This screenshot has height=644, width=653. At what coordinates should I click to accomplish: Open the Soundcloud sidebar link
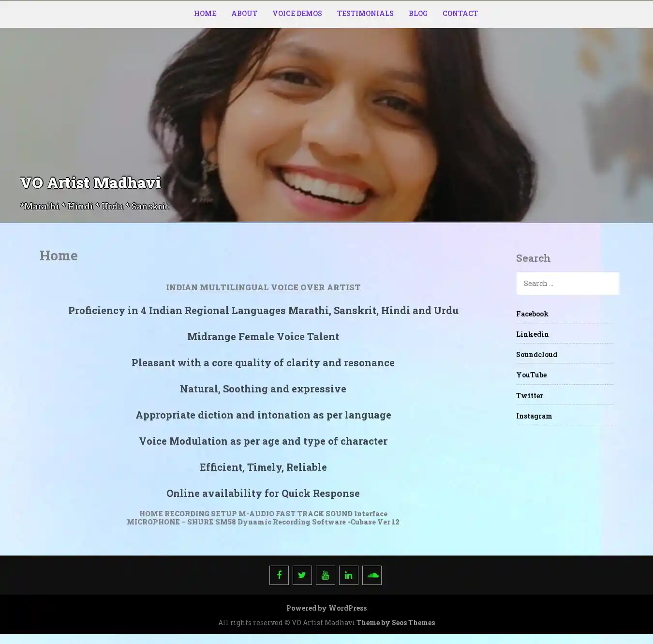tap(536, 355)
